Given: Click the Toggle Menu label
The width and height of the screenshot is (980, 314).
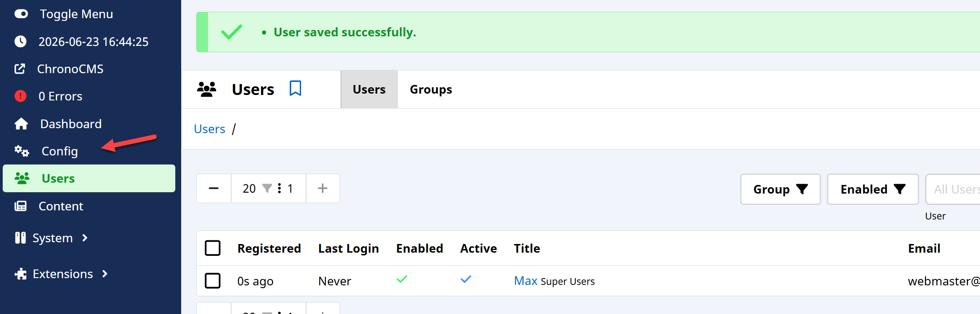Looking at the screenshot, I should point(76,14).
